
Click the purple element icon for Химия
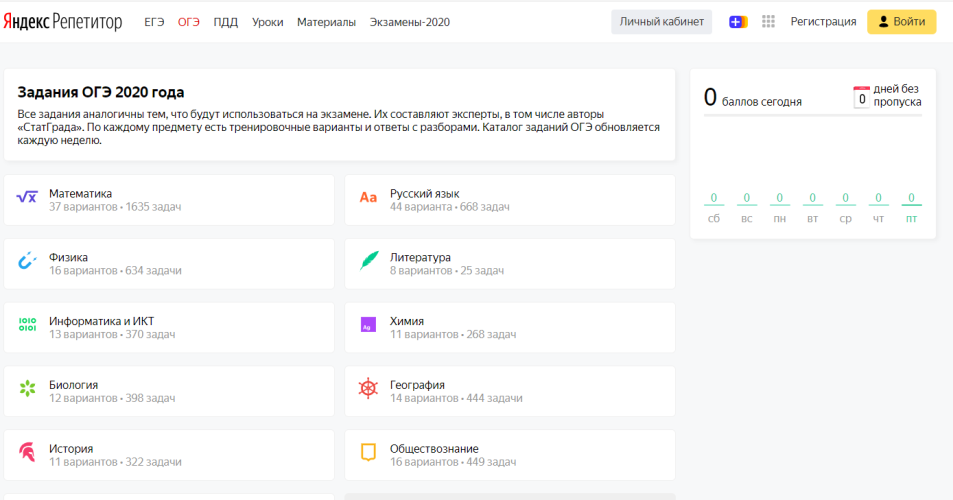point(368,324)
